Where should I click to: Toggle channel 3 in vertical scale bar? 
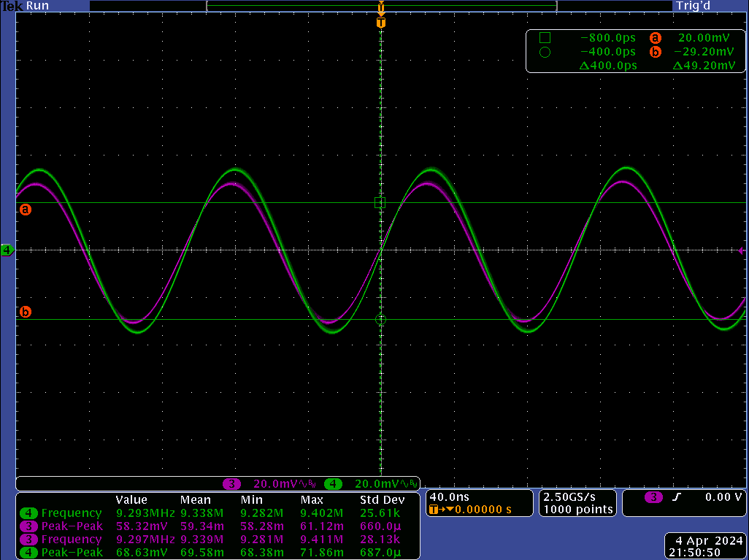point(232,484)
